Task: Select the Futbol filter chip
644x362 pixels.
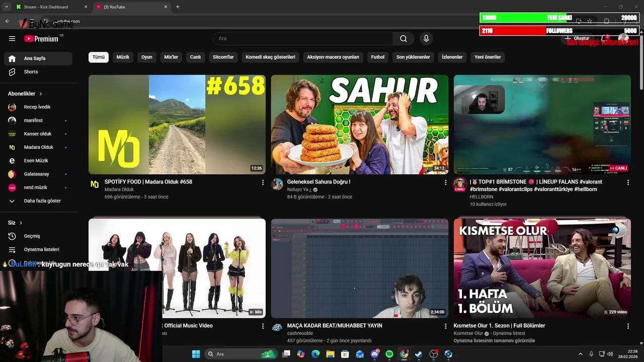Action: (378, 57)
